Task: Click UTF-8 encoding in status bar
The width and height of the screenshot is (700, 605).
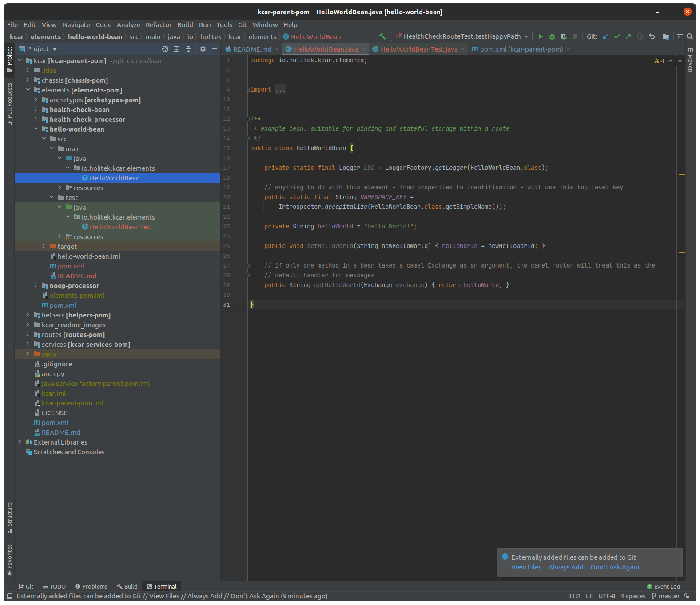Action: (x=606, y=596)
